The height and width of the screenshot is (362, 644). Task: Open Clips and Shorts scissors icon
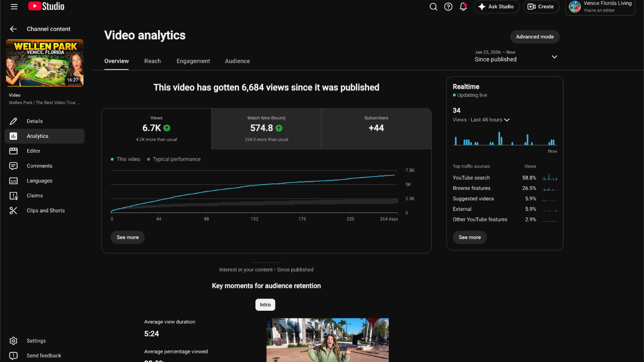point(14,211)
